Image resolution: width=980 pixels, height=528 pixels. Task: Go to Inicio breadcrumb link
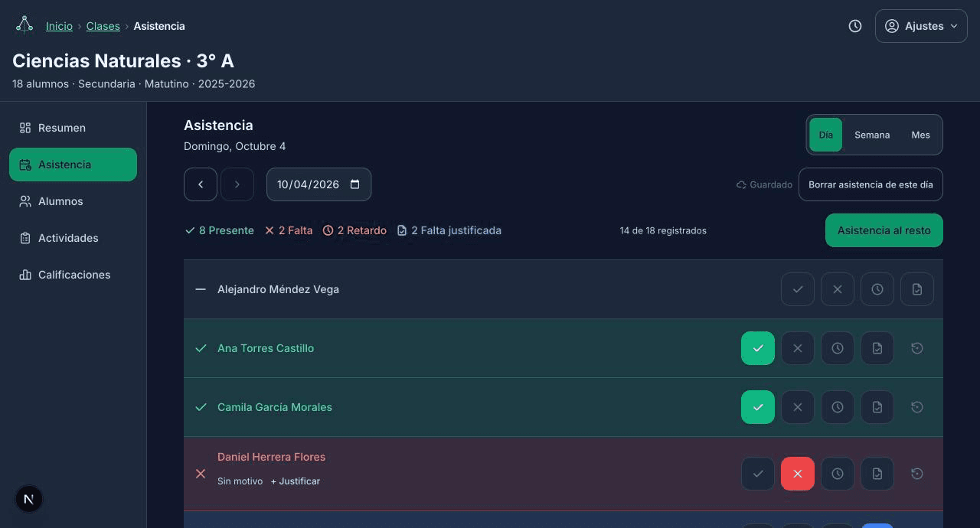[59, 26]
